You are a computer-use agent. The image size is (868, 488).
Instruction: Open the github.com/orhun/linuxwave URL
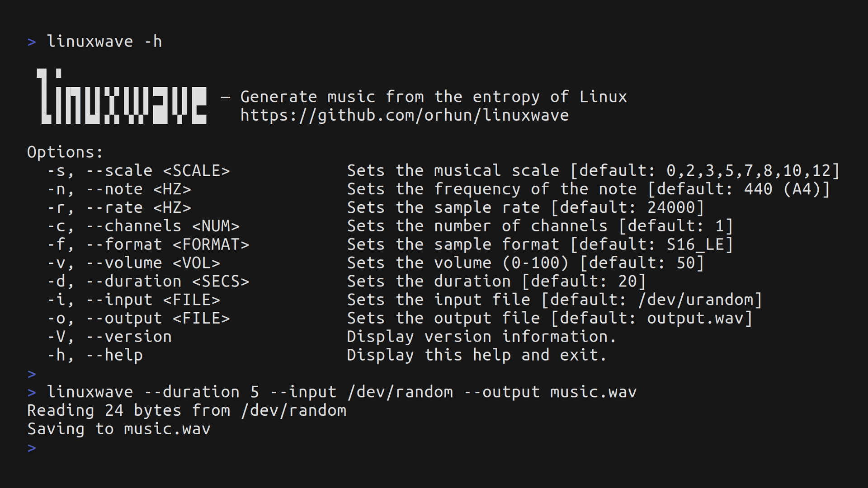point(405,115)
